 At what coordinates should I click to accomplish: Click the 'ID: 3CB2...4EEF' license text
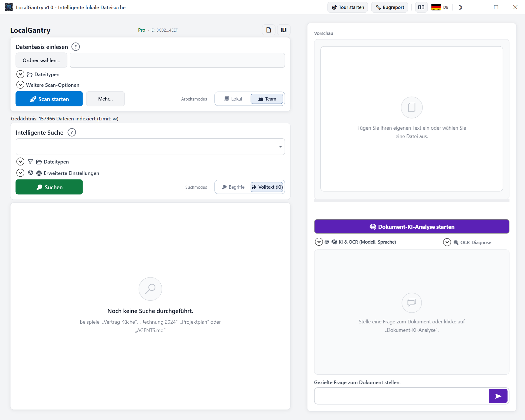[x=164, y=30]
